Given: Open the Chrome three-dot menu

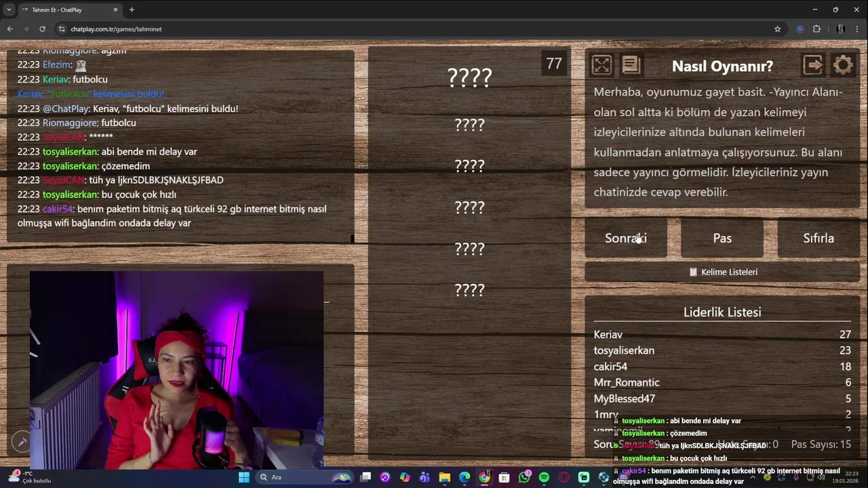Looking at the screenshot, I should 858,29.
